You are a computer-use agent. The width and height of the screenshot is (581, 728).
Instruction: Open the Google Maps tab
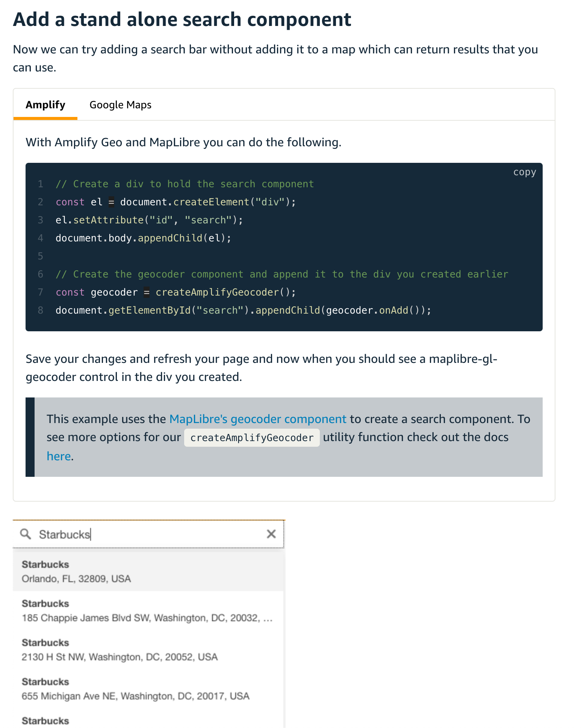[120, 105]
